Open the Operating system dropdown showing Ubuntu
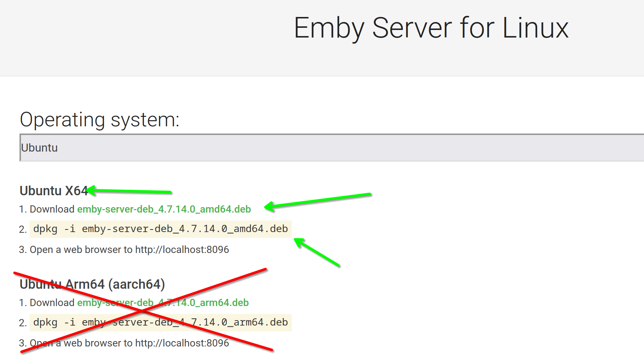This screenshot has width=644, height=362. click(x=332, y=148)
